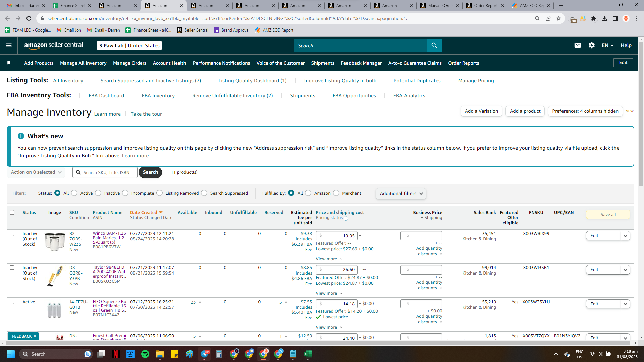644x362 pixels.
Task: Tick the select-all checkbox in the table header
Action: (x=12, y=212)
